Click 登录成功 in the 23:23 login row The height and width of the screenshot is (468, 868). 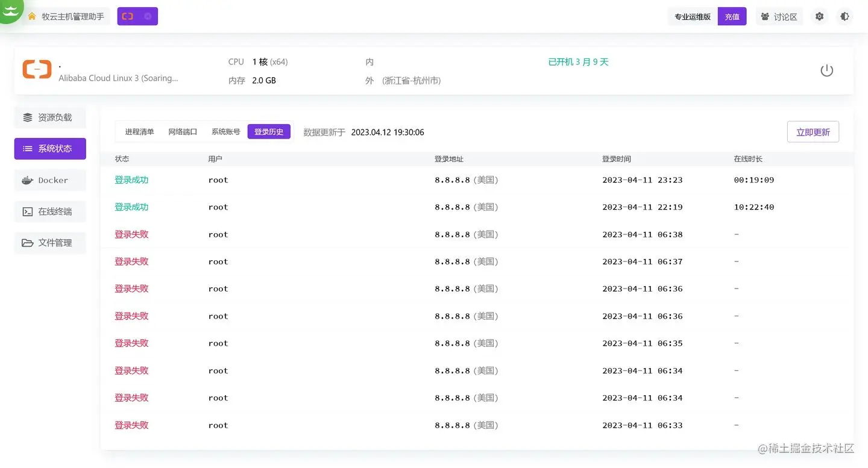click(131, 179)
